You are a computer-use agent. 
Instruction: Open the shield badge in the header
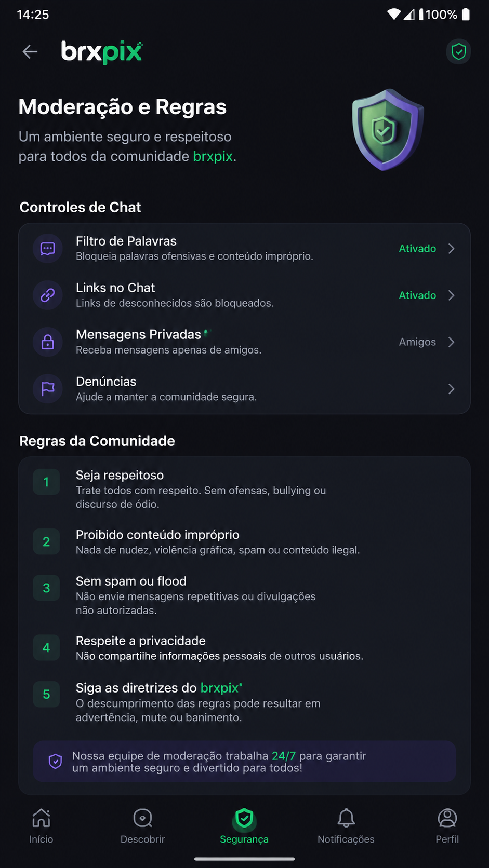click(x=458, y=51)
